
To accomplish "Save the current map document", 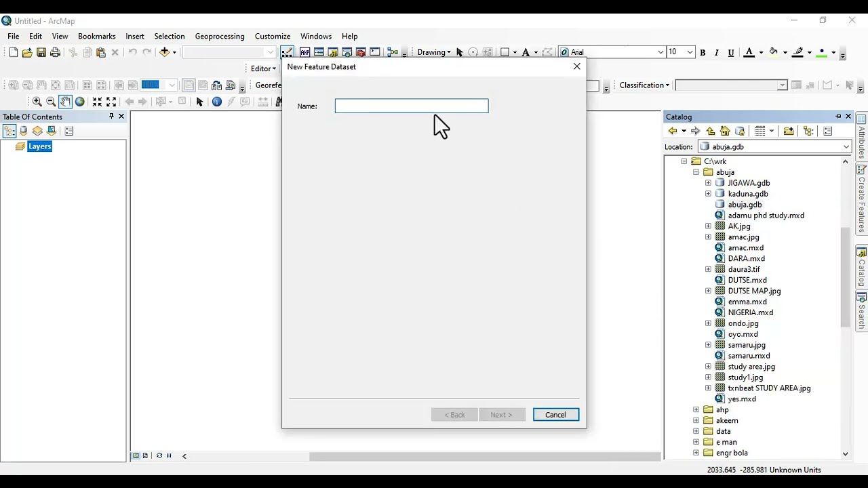I will coord(41,52).
